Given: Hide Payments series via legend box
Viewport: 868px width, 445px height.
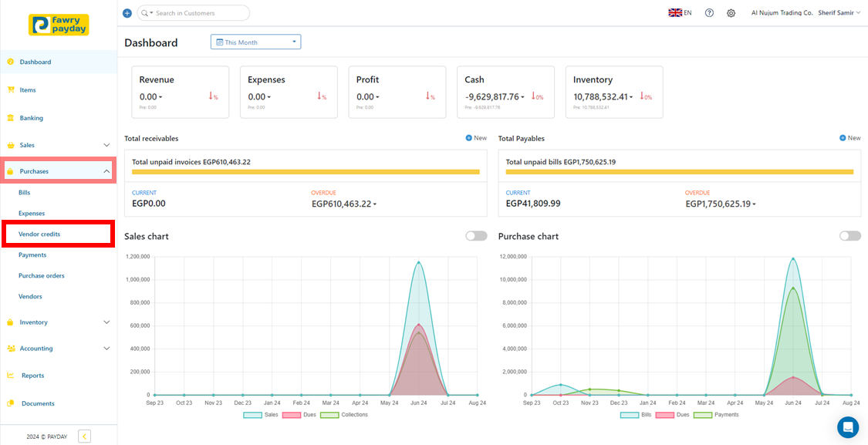Looking at the screenshot, I should tap(703, 415).
